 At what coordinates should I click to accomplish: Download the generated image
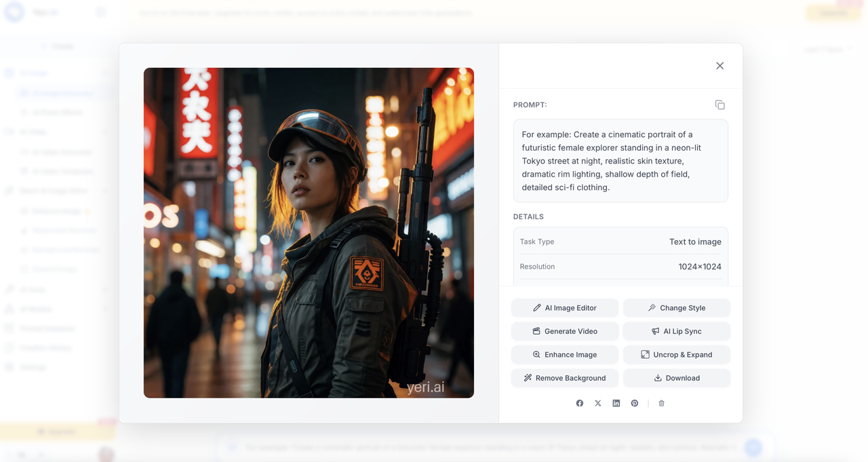pos(677,378)
